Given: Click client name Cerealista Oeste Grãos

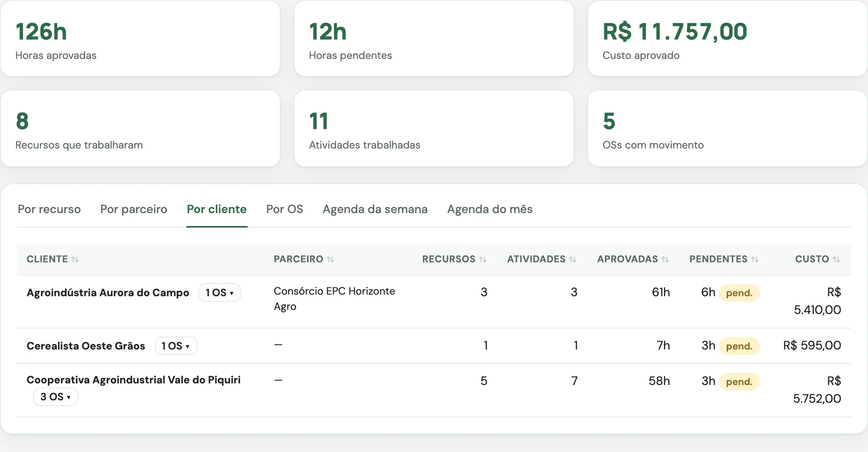Looking at the screenshot, I should pos(86,346).
